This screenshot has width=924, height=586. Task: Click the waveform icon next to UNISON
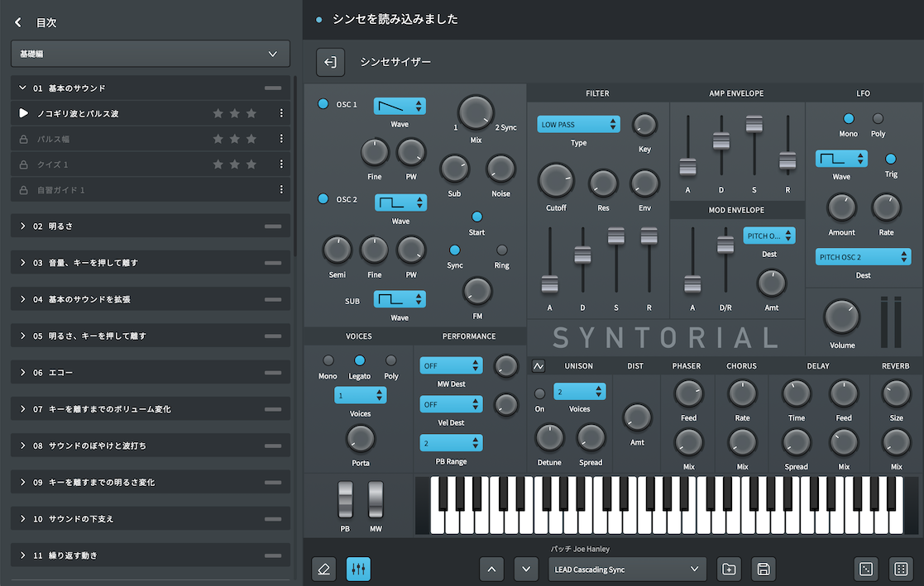pos(538,366)
